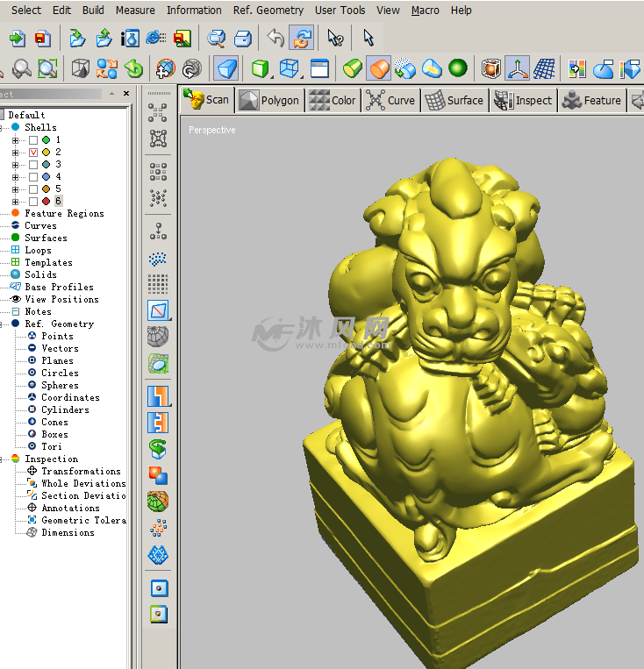Open the Measure menu
Screen dimensions: 644x669
tap(135, 11)
